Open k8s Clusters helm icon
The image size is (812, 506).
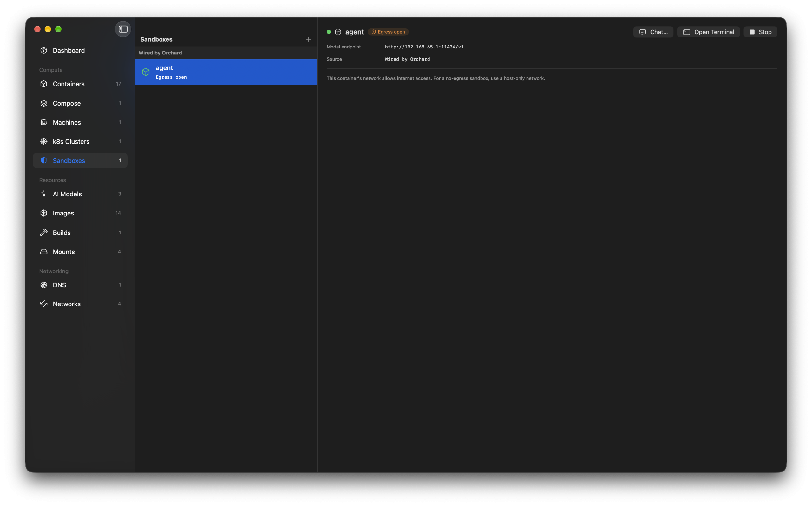(43, 142)
